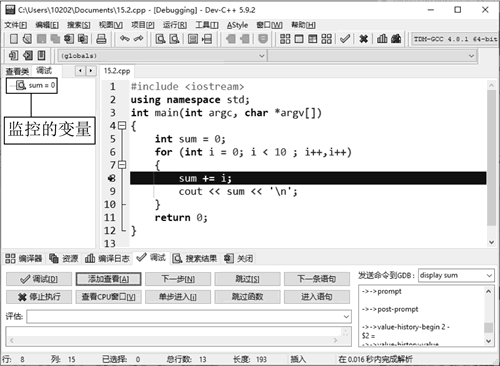Click the 调试[D] button

(x=39, y=279)
